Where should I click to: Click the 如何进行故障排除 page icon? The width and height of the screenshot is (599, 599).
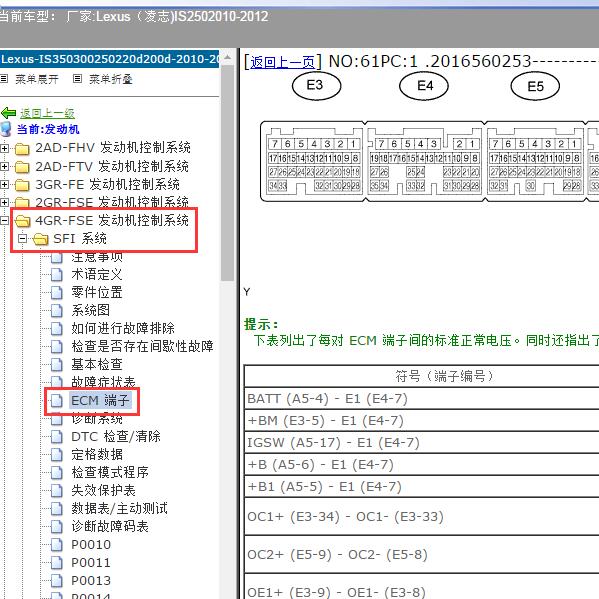coord(57,329)
